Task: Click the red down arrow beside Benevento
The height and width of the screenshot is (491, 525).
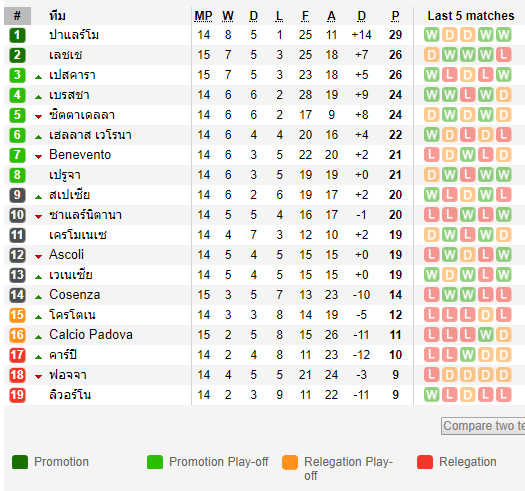Action: [39, 156]
